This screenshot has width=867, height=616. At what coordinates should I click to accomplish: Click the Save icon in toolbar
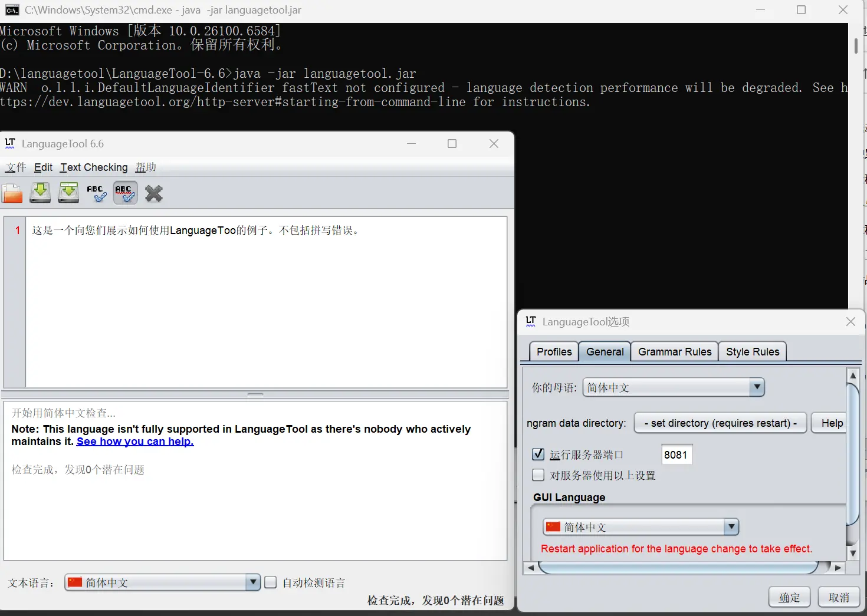point(40,193)
